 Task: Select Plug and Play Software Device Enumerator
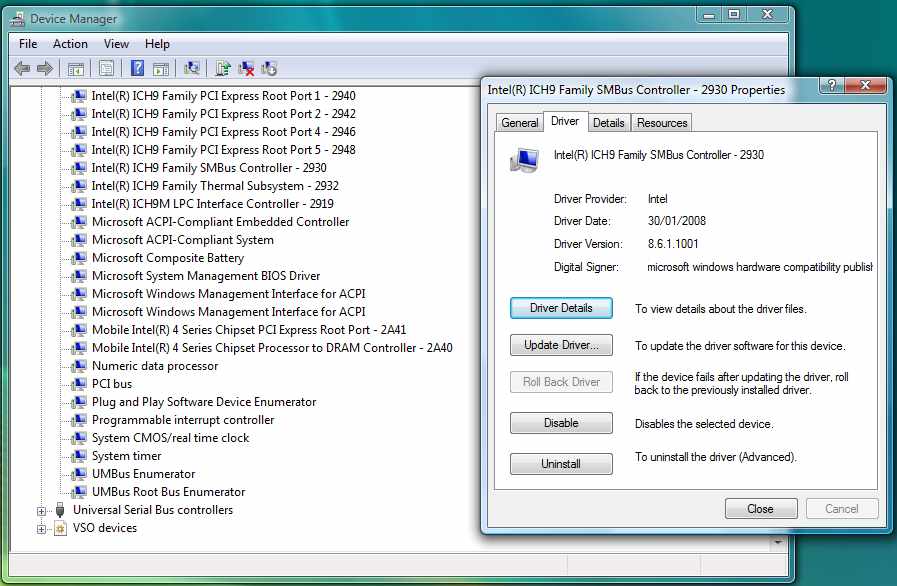(204, 402)
